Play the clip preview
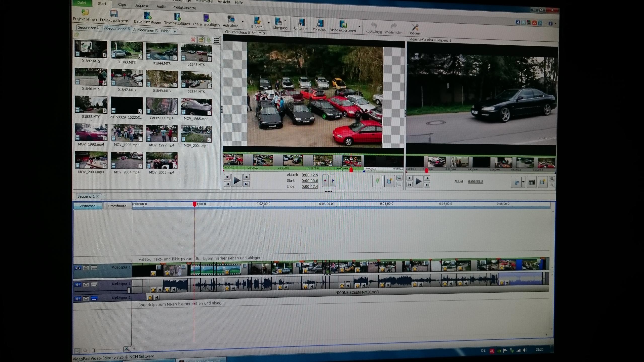Viewport: 644px width, 362px height. [237, 180]
